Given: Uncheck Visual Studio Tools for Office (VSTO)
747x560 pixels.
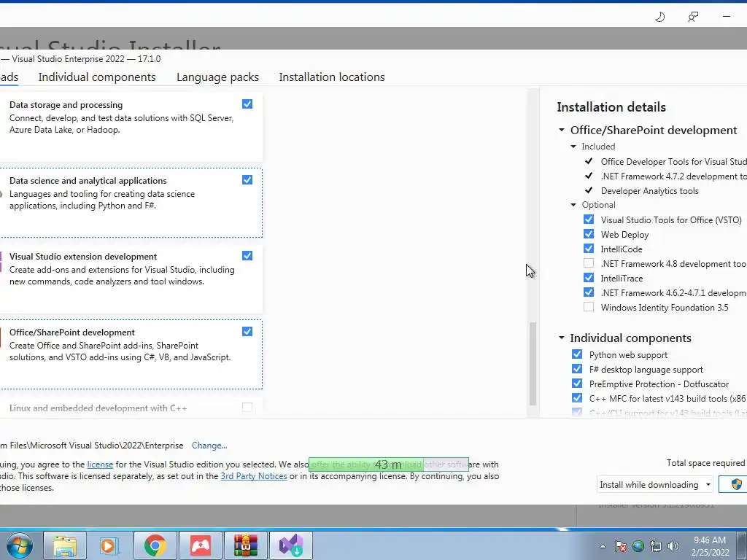Looking at the screenshot, I should (589, 219).
